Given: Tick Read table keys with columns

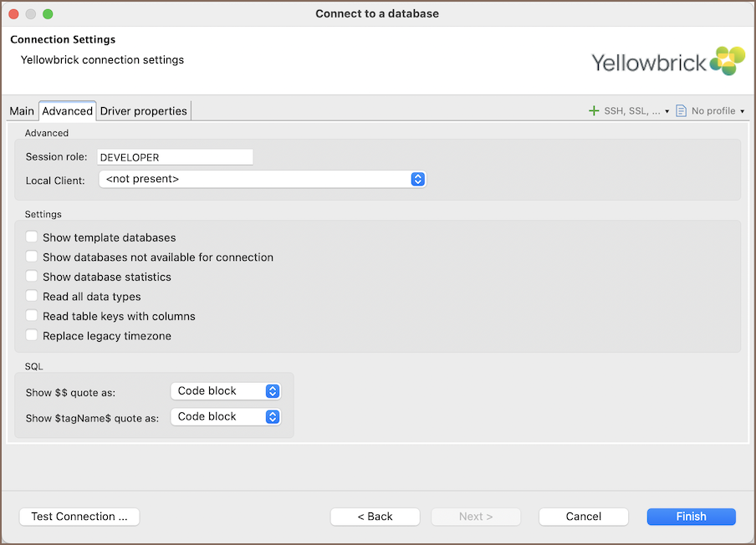Looking at the screenshot, I should (x=32, y=316).
